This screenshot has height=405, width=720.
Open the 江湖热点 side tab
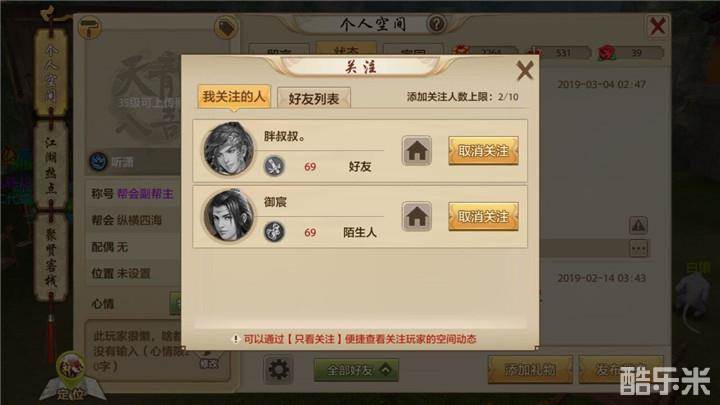pyautogui.click(x=51, y=165)
